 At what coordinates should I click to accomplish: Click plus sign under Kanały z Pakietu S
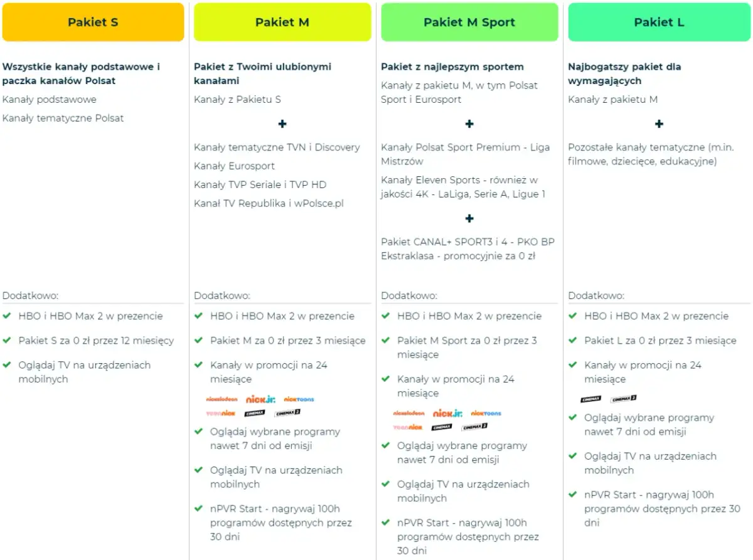click(282, 124)
